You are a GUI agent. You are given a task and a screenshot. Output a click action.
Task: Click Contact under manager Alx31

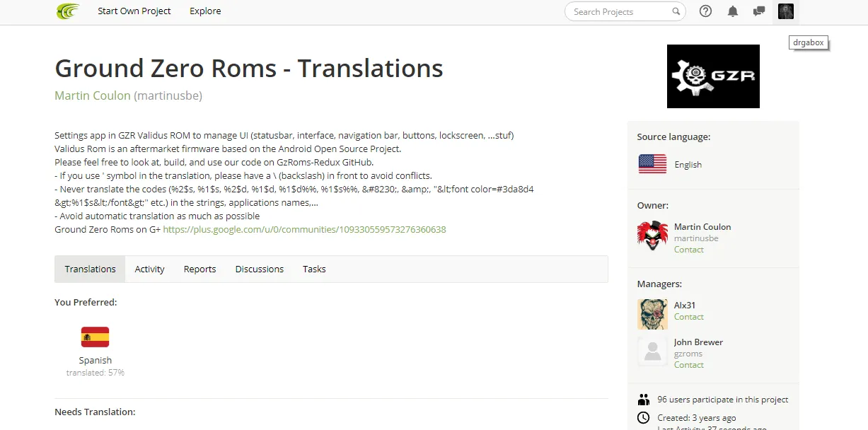[x=689, y=317]
